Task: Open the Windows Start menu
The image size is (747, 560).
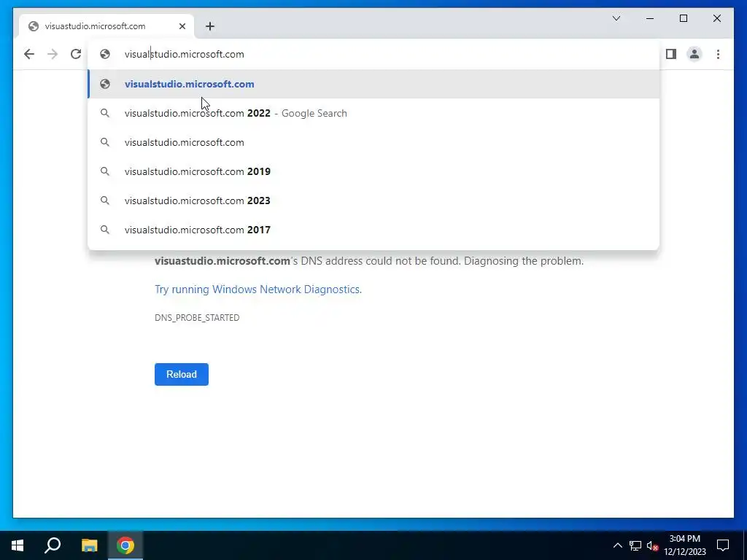Action: pyautogui.click(x=18, y=545)
